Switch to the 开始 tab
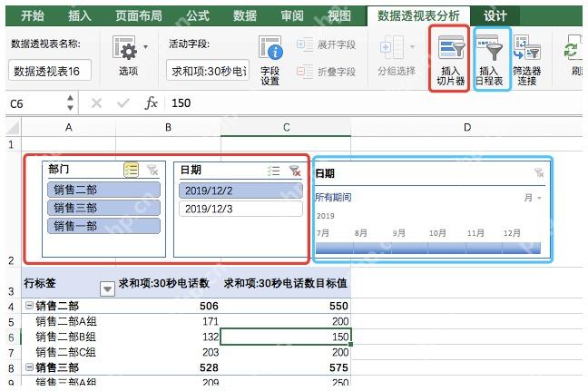 click(x=33, y=15)
